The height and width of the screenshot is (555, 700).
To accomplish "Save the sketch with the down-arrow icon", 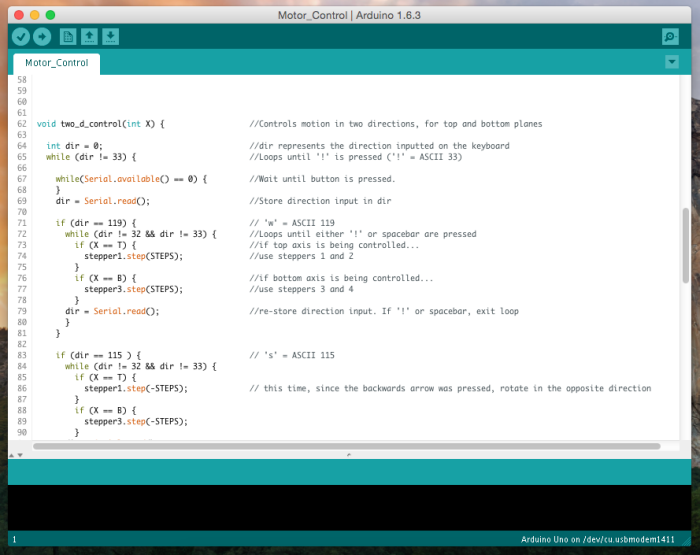I will pos(110,37).
